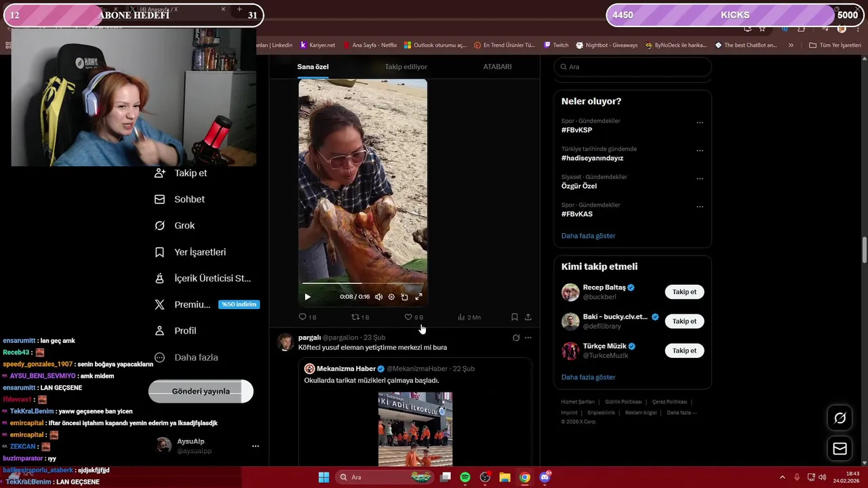Open Tüm Yer İşaretleri folder
This screenshot has height=488, width=868.
(835, 45)
